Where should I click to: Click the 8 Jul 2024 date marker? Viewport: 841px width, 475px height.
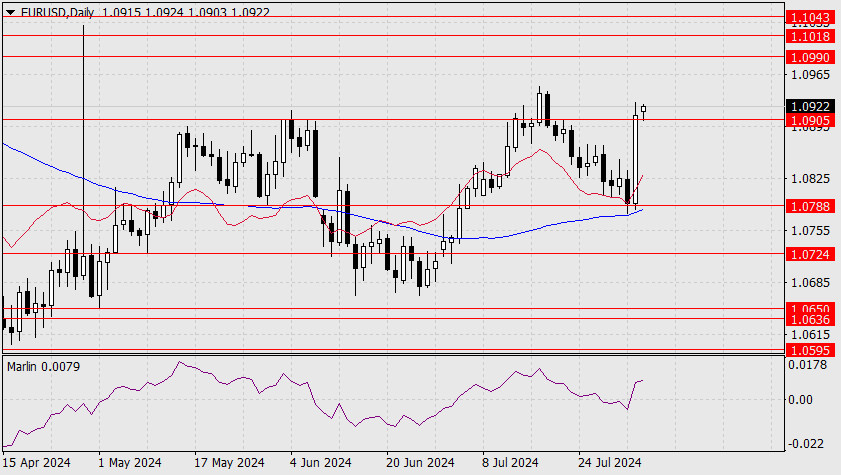510,462
